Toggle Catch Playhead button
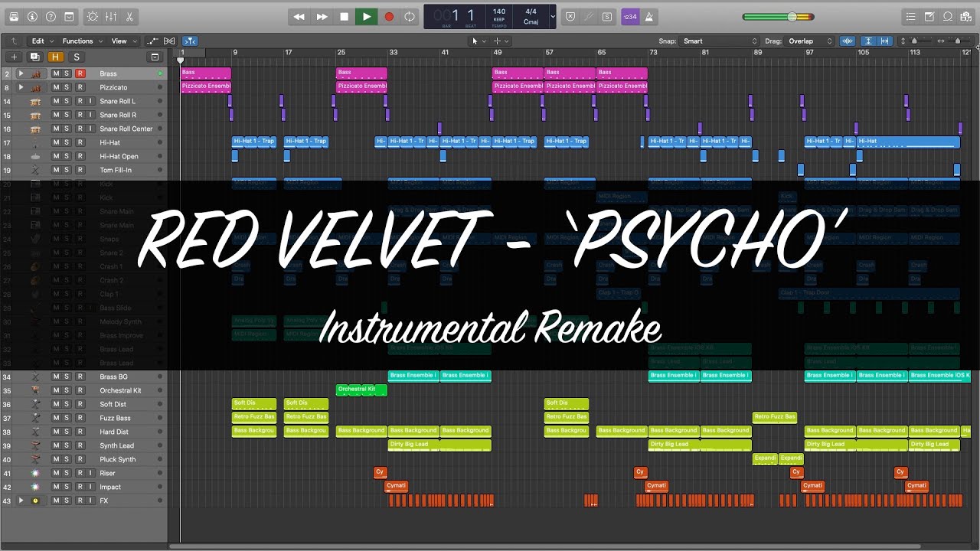 tap(191, 41)
